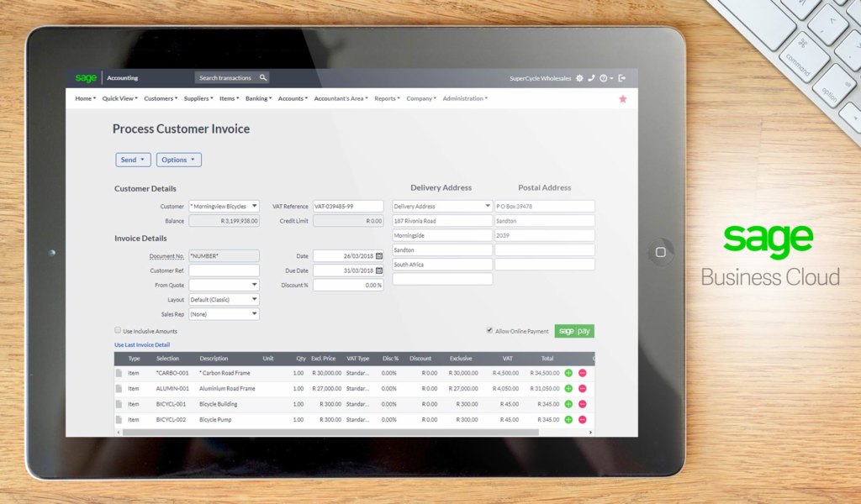This screenshot has height=504, width=861.
Task: Click the phone support icon
Action: click(x=591, y=78)
